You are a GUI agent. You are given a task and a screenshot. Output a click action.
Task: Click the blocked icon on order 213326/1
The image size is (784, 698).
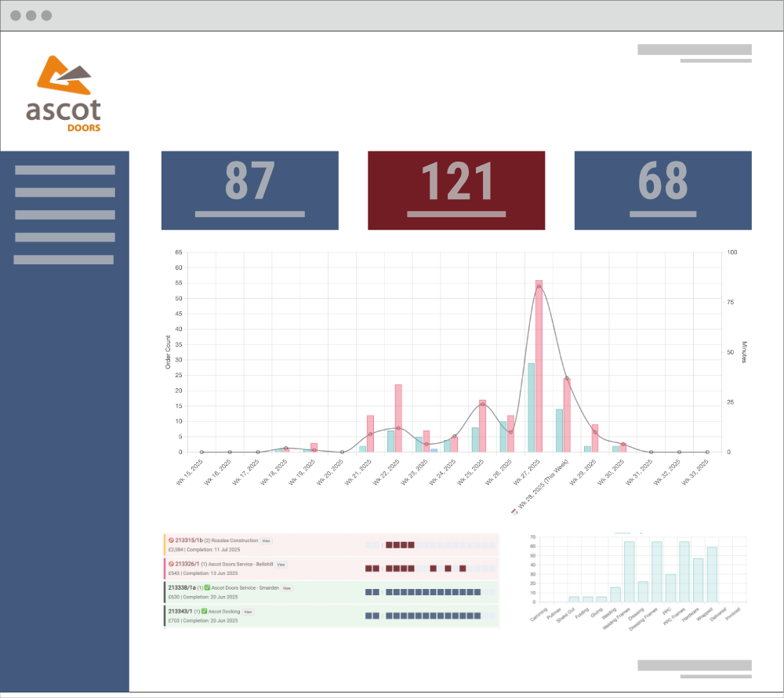[171, 564]
